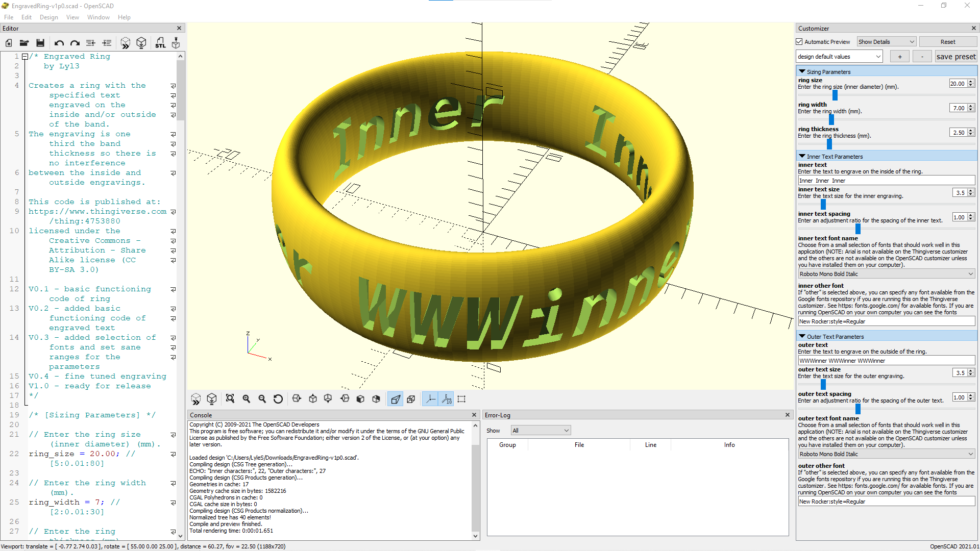Select All in the Error-Log Show dropdown
Viewport: 980px width, 551px height.
coord(540,430)
